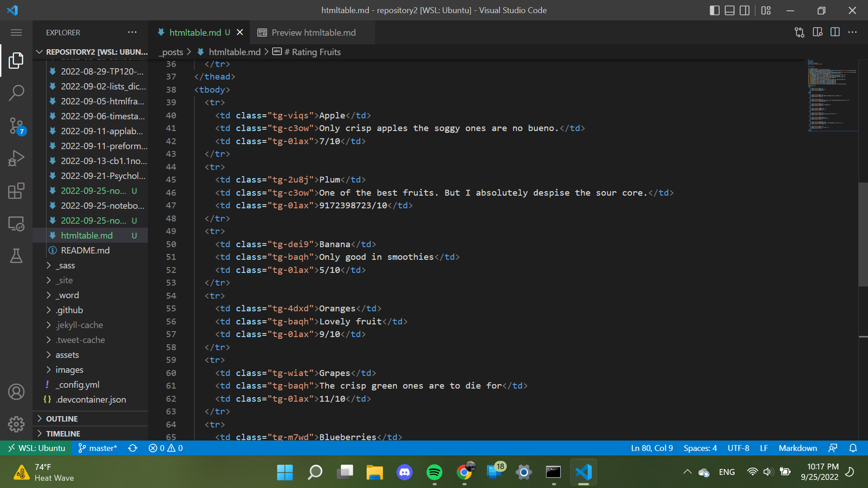Image resolution: width=868 pixels, height=488 pixels.
Task: Open Remote Explorer view
Action: pos(16,224)
